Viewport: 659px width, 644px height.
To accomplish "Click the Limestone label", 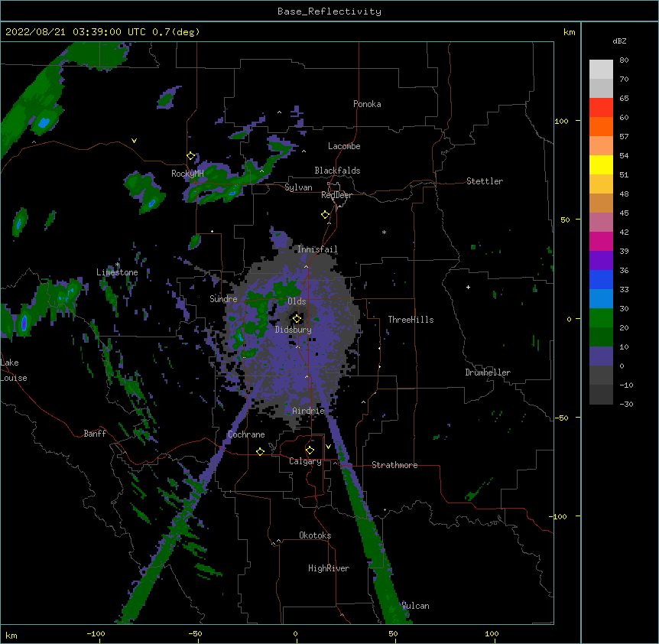I will click(x=117, y=272).
